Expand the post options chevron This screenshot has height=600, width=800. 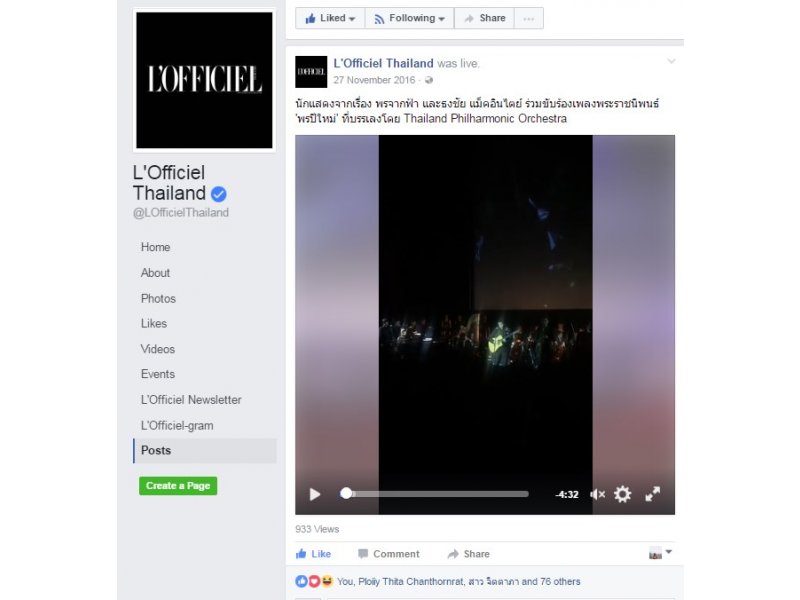coord(671,61)
